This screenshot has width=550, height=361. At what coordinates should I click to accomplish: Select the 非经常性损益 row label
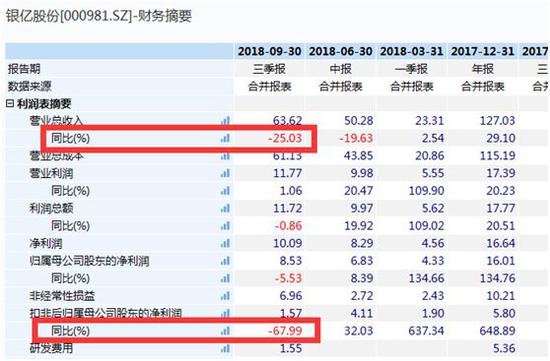coord(62,296)
